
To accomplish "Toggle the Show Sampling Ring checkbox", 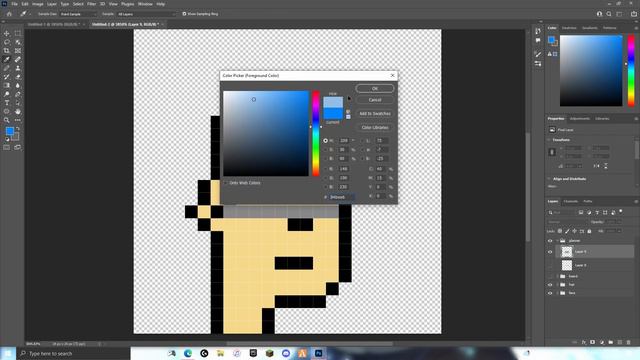I will (184, 14).
